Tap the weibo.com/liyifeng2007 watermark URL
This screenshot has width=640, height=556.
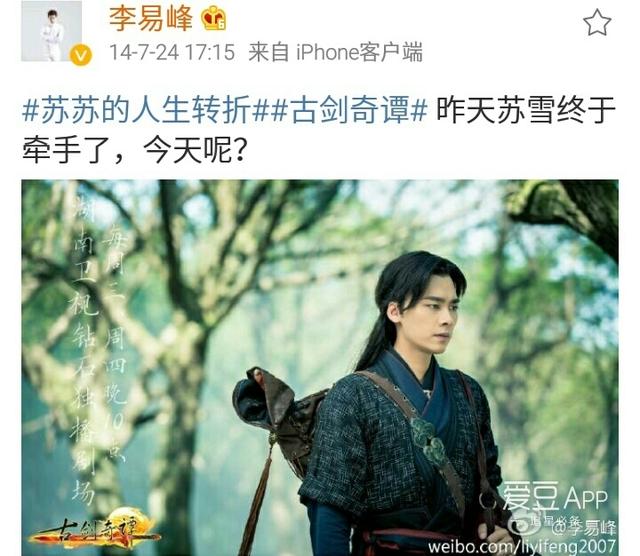click(522, 546)
